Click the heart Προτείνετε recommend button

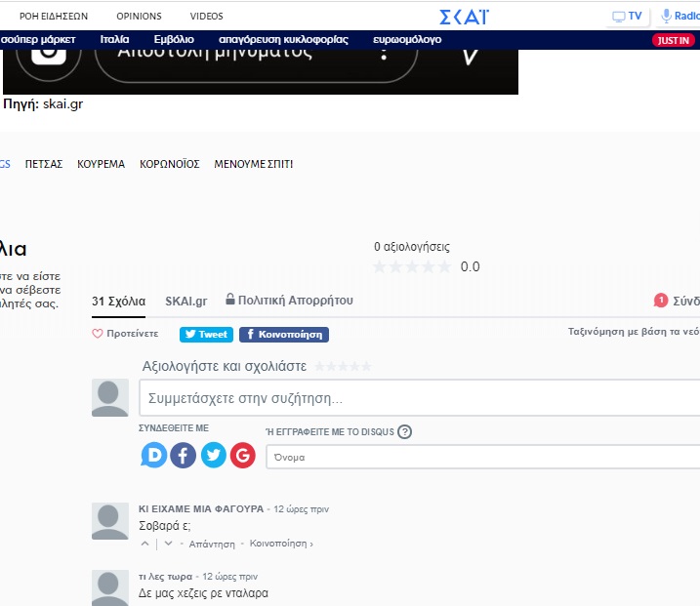(125, 334)
